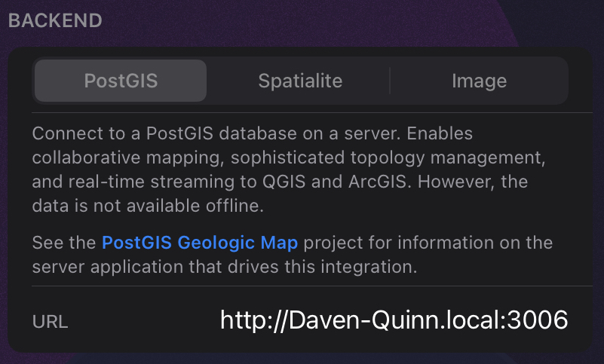Click 'server application that drives this integration' text
This screenshot has width=604, height=364.
224,267
